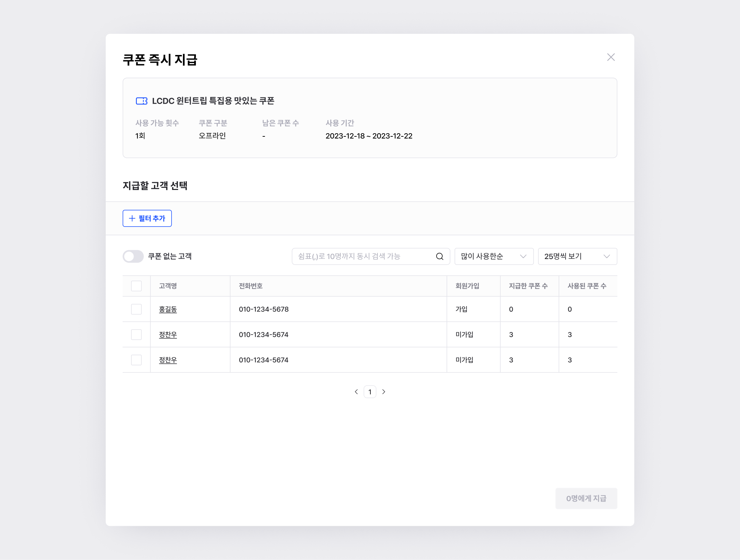The height and width of the screenshot is (560, 740).
Task: Click the 사용된 쿠폰 수 column header
Action: (587, 286)
